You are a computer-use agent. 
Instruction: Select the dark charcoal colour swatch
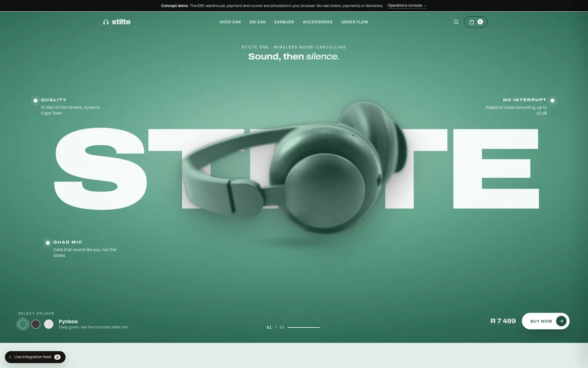[36, 324]
